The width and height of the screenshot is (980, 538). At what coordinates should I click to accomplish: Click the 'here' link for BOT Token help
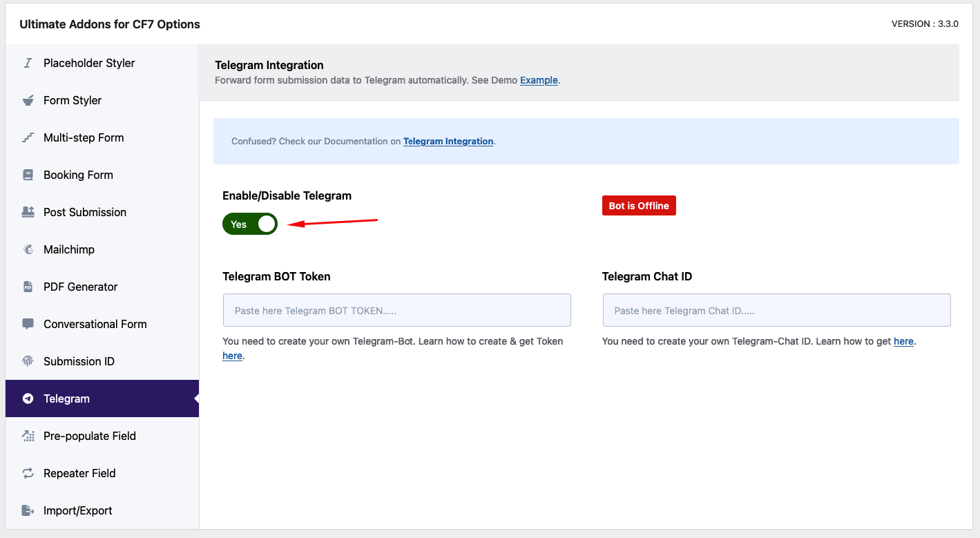pyautogui.click(x=232, y=356)
